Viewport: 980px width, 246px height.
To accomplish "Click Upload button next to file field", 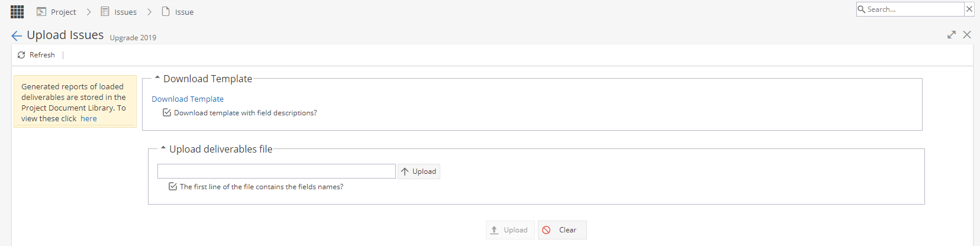I will pos(419,171).
